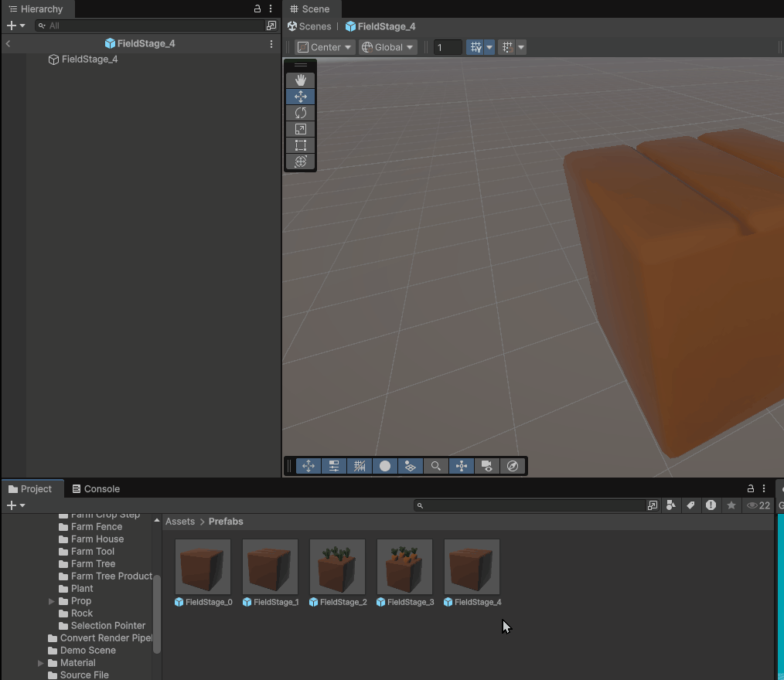784x680 pixels.
Task: Click the Search by Type filter icon
Action: [671, 505]
